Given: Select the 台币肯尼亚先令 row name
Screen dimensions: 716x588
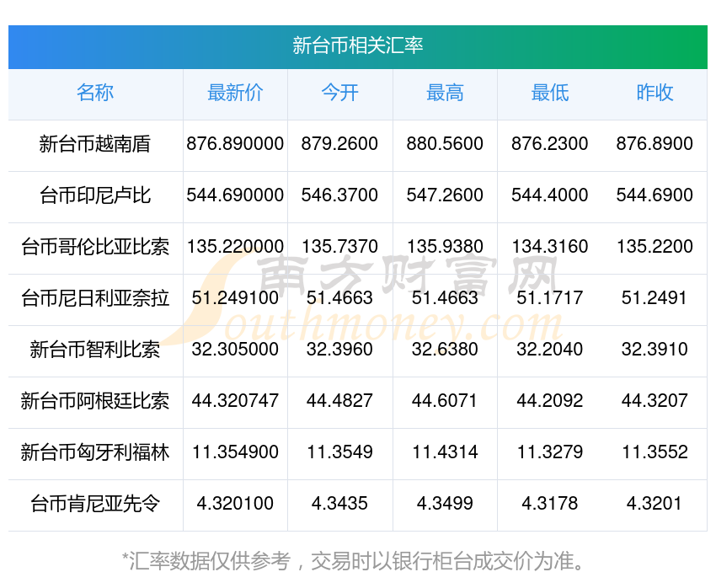Looking at the screenshot, I should [x=95, y=504].
